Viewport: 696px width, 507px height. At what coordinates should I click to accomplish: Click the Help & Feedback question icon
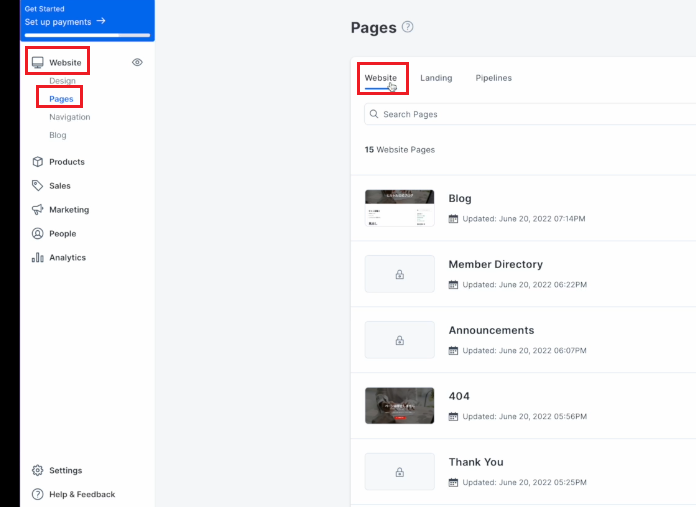point(38,494)
